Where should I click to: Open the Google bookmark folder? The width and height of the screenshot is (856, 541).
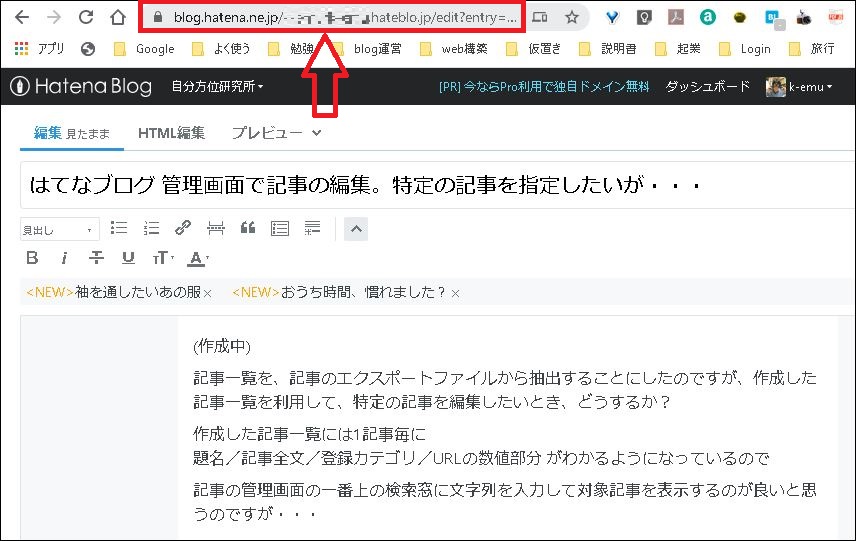pyautogui.click(x=144, y=49)
